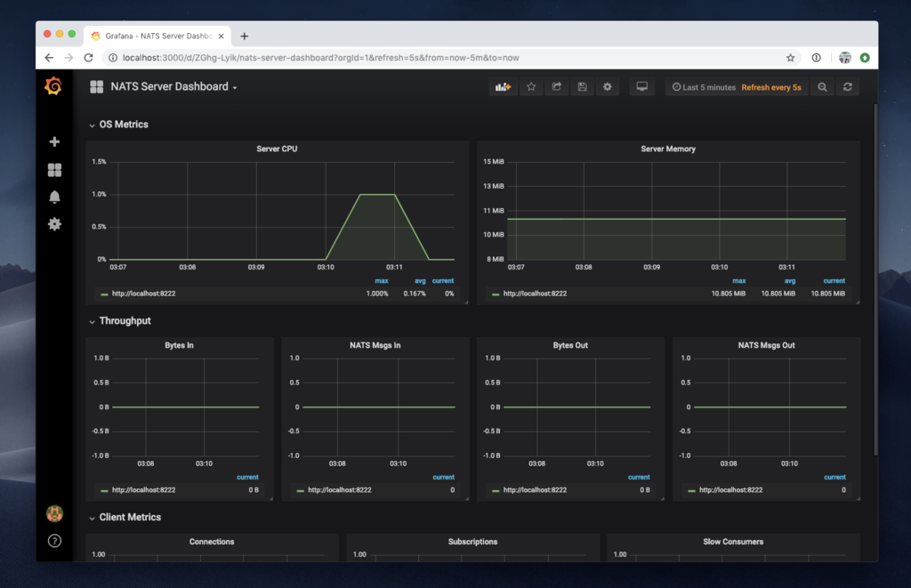
Task: Reload the browser page
Action: (88, 58)
